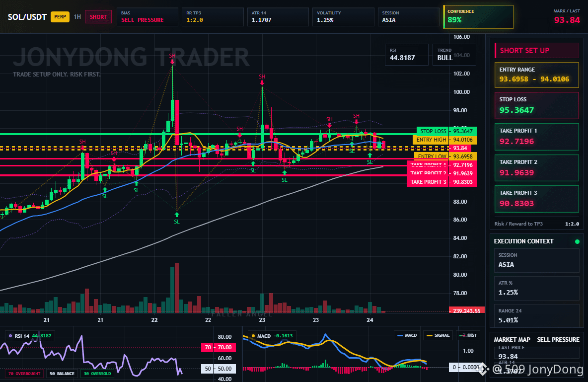Click the MACD zero-line 0.0000 tag
The height and width of the screenshot is (382, 588).
(x=466, y=368)
